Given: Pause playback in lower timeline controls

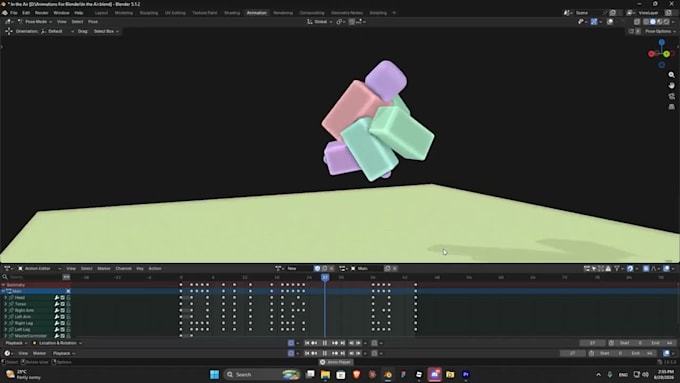Looking at the screenshot, I should point(325,354).
